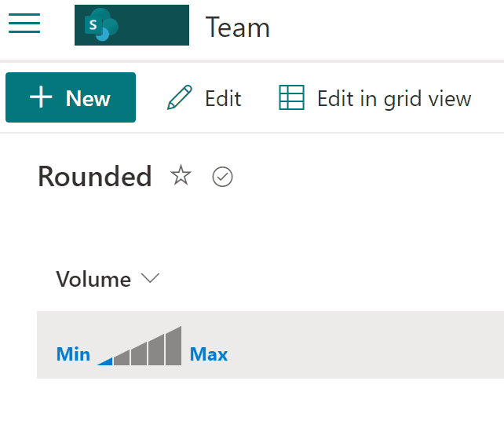504x425 pixels.
Task: Favorite the Rounded list with the star icon
Action: click(181, 176)
